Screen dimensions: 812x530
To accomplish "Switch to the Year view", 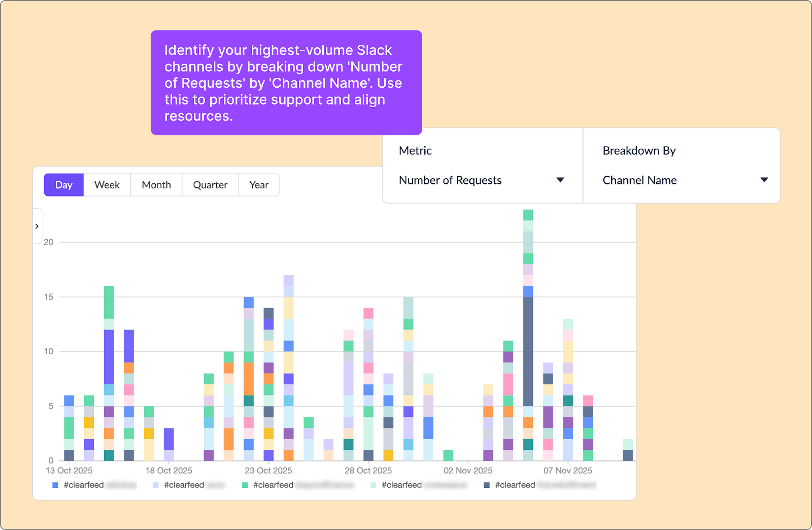I will (259, 185).
